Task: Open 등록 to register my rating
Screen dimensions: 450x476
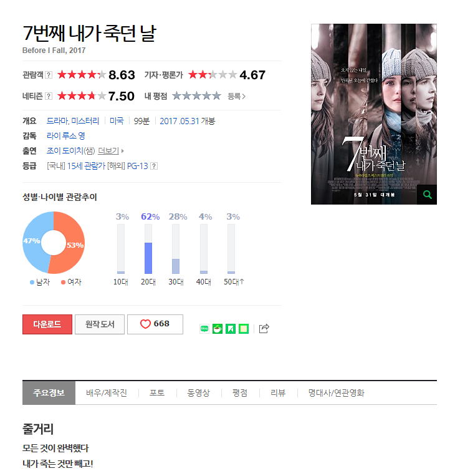Action: pyautogui.click(x=236, y=96)
